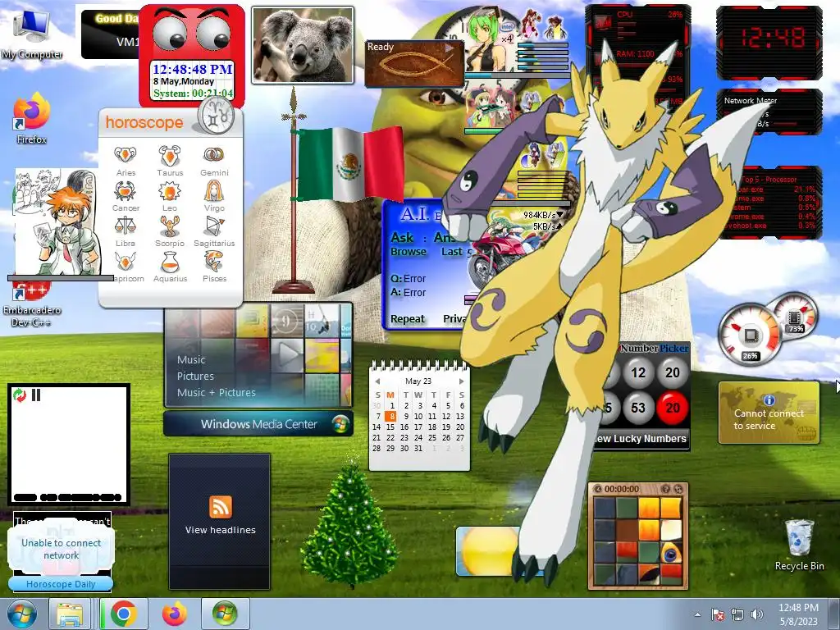
Task: Click the zodiac badge on the horoscope header
Action: [x=217, y=116]
